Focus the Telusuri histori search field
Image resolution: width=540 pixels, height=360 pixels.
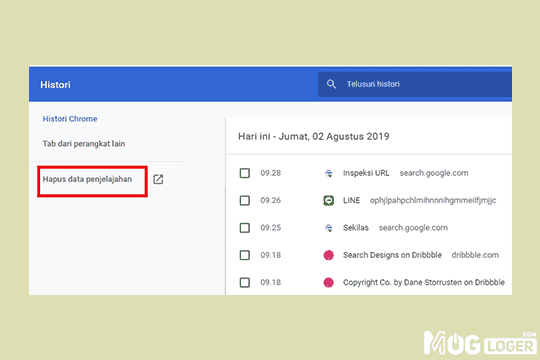415,84
